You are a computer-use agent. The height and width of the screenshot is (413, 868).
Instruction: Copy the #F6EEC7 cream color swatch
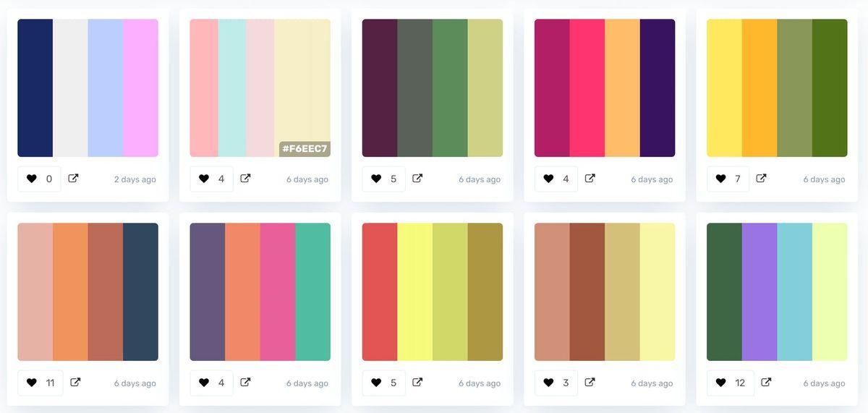(x=302, y=88)
